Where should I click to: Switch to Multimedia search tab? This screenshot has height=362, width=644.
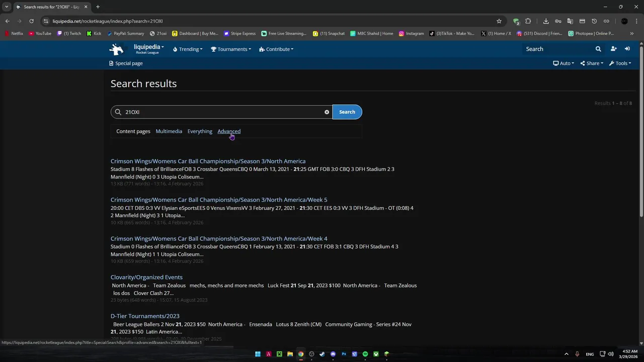(169, 131)
